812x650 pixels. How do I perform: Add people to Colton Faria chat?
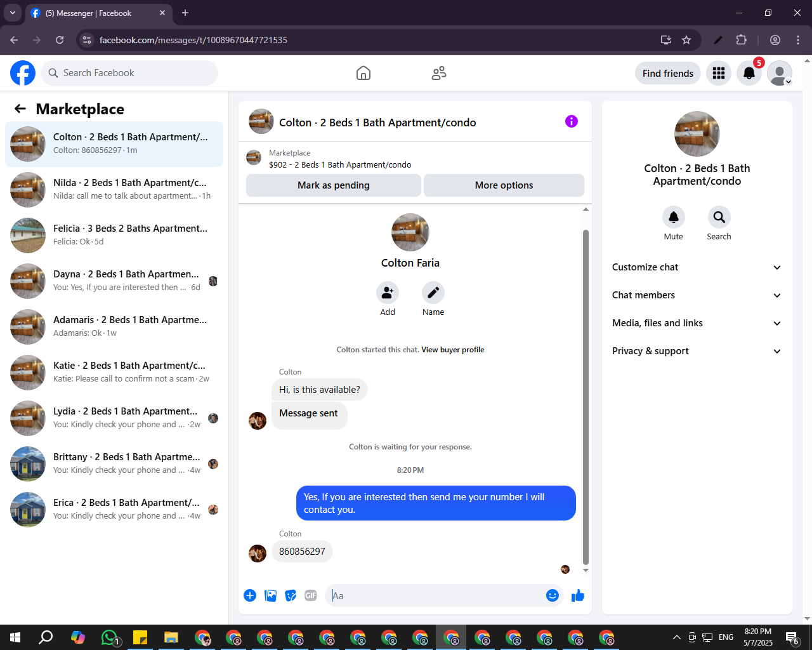point(388,293)
